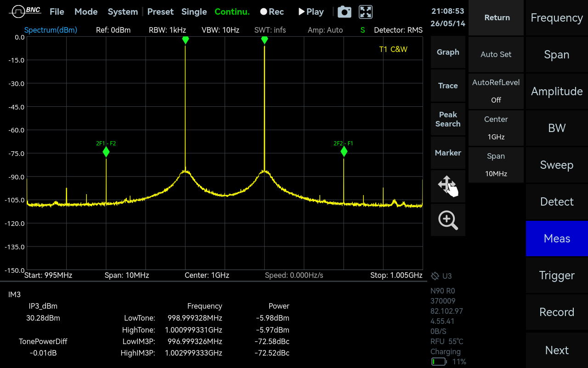Open the Mode menu
The width and height of the screenshot is (588, 368).
[86, 12]
